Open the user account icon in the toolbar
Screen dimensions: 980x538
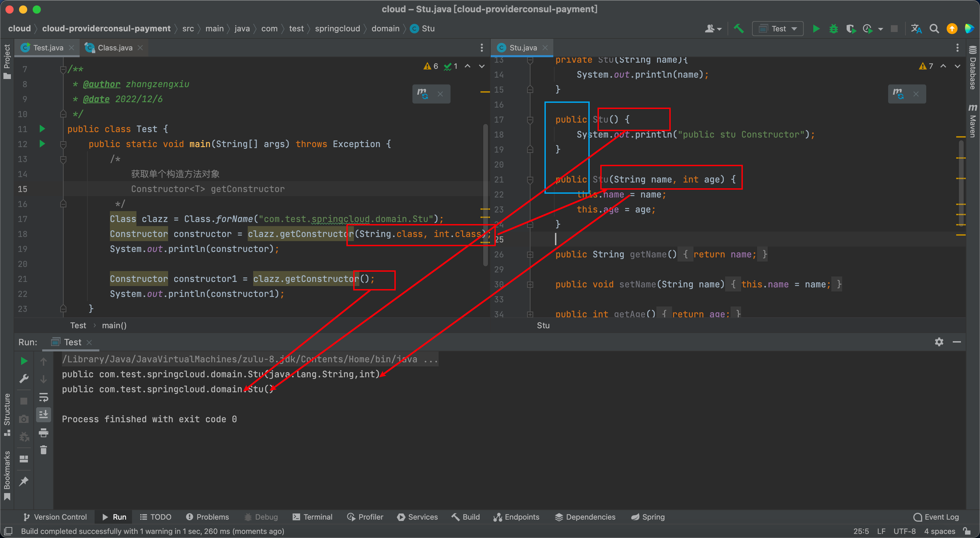click(x=709, y=29)
